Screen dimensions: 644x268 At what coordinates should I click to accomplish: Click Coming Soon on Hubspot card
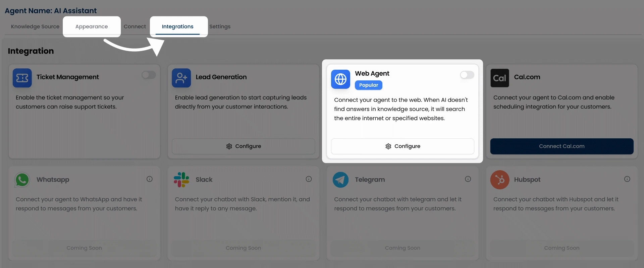coord(562,248)
